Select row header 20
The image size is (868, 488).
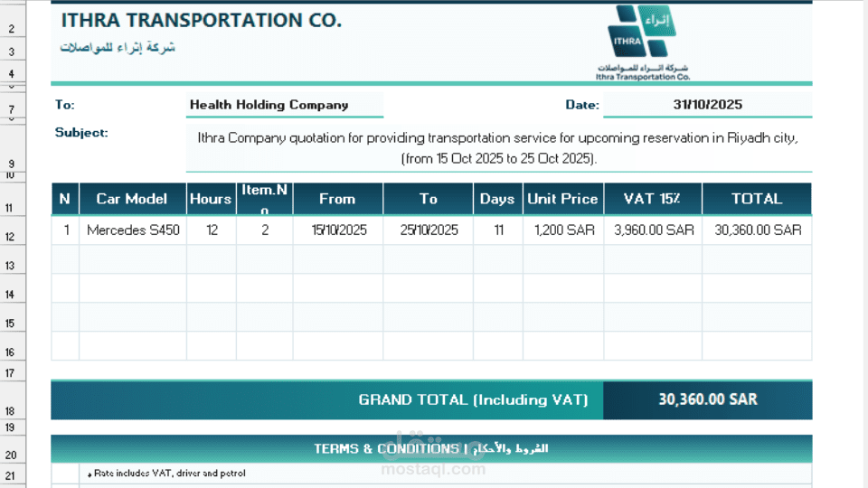point(12,449)
